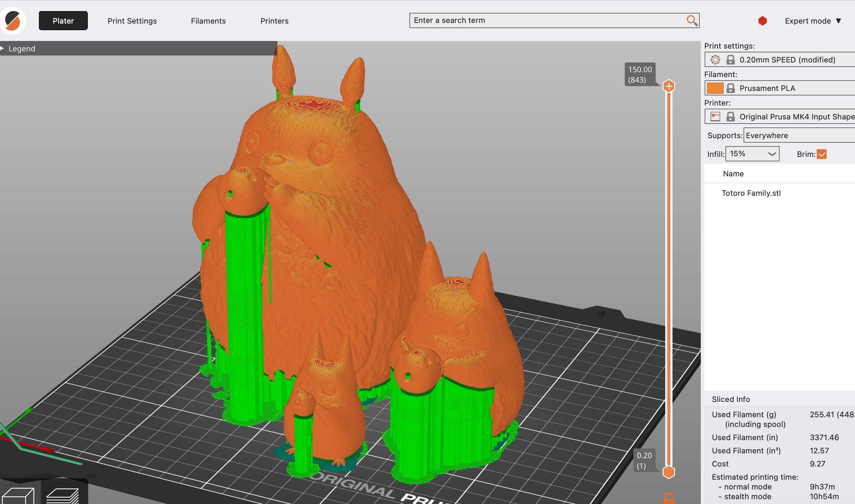Select the Filaments tab
Image resolution: width=855 pixels, height=504 pixels.
pyautogui.click(x=208, y=20)
